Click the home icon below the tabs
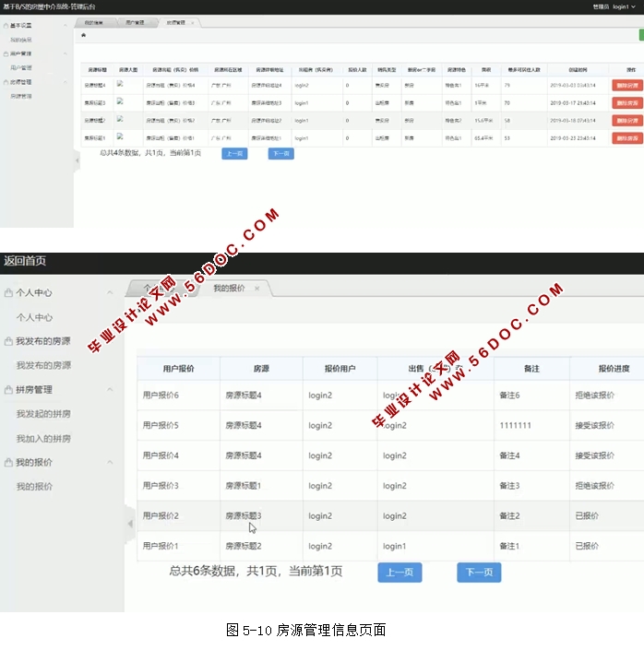The image size is (644, 650). (84, 35)
